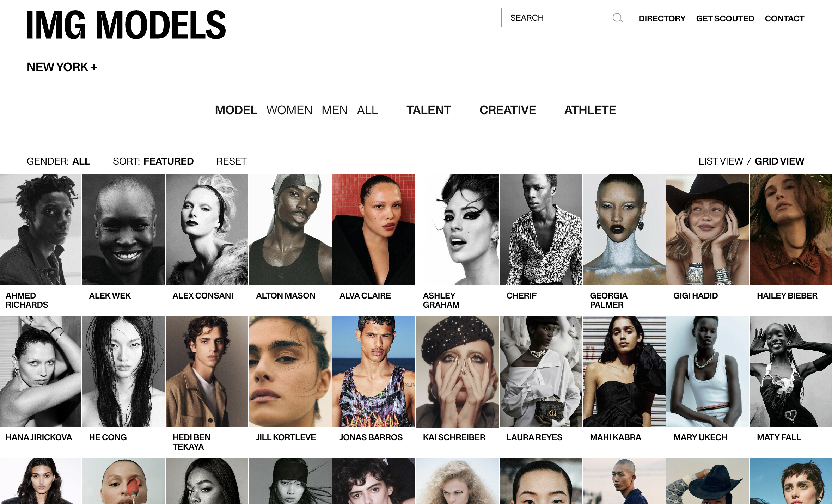Open the Gender: All filter dropdown
Image resolution: width=832 pixels, height=504 pixels.
[59, 161]
